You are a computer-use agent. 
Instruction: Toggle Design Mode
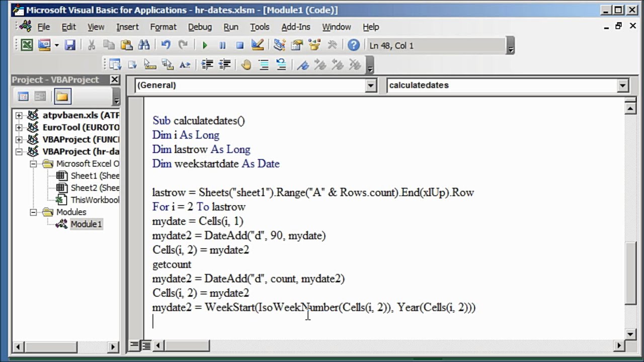(258, 45)
